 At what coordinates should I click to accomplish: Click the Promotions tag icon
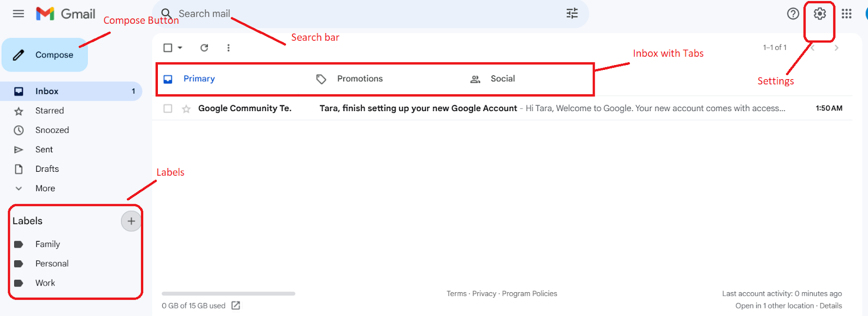point(321,79)
